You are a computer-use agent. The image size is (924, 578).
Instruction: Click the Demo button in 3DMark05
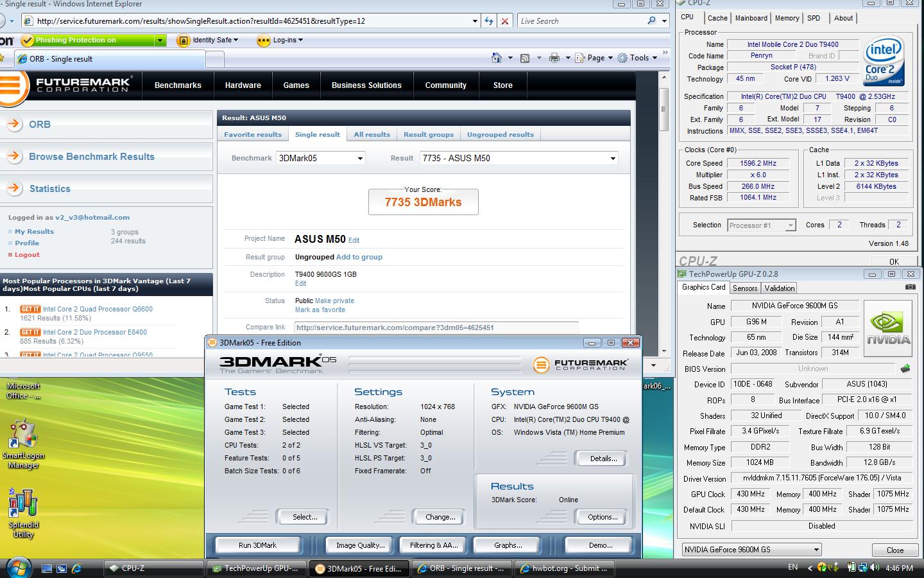600,545
